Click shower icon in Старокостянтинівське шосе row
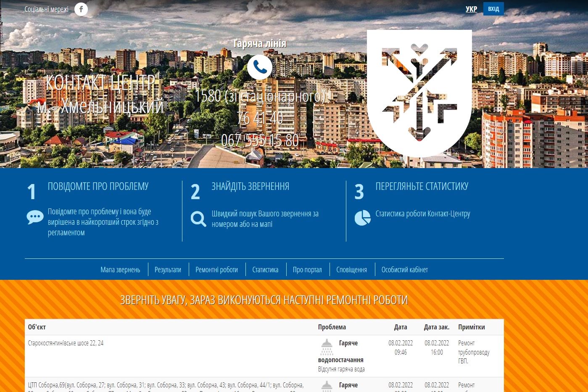 point(327,347)
